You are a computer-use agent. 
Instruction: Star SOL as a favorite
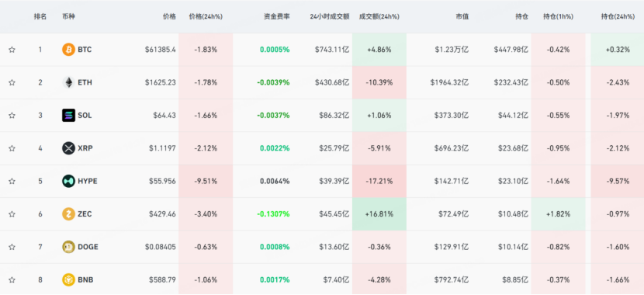click(x=12, y=116)
